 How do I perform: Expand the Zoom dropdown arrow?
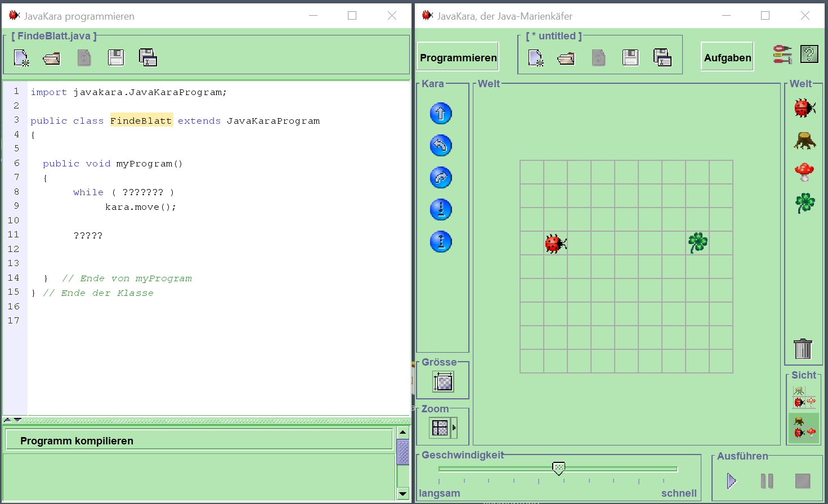(x=454, y=427)
